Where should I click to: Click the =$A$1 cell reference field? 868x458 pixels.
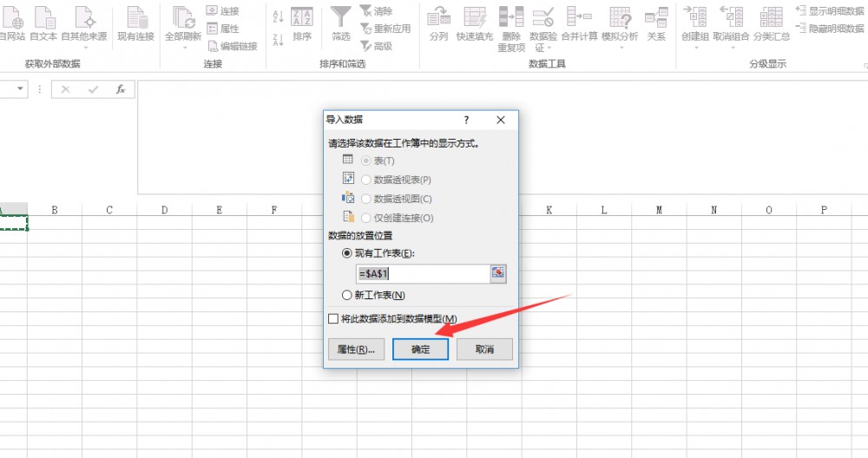point(422,273)
